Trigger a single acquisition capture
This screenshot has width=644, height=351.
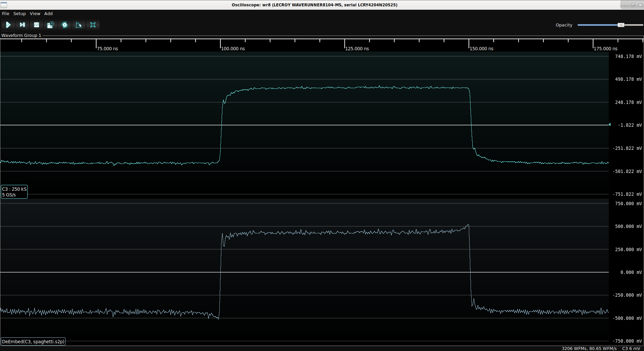pyautogui.click(x=22, y=25)
